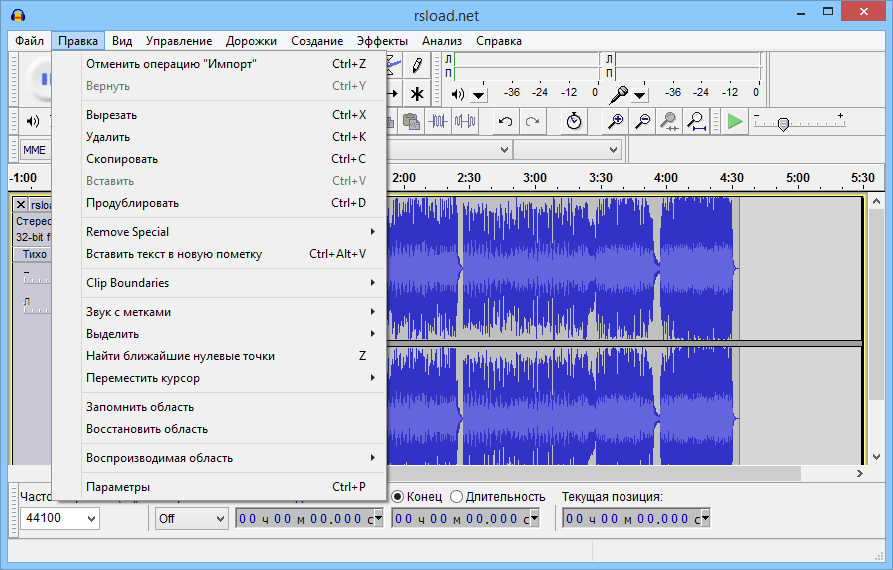
Task: Open the Дорожки menu
Action: pyautogui.click(x=251, y=41)
